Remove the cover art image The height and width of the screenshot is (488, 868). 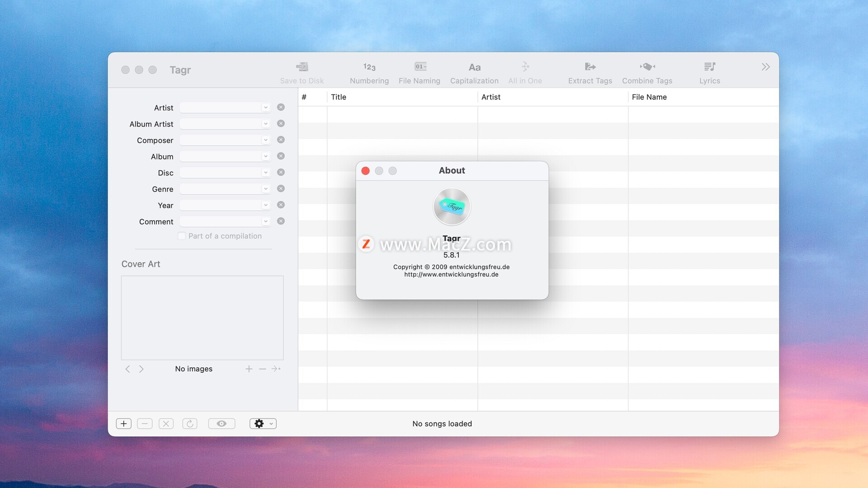pos(262,369)
